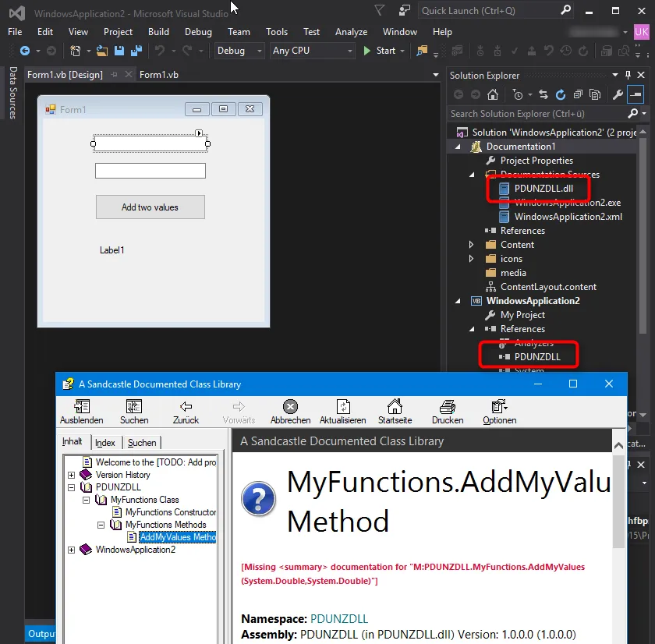Screen dimensions: 655x644
Task: Click the help viewer vertical scrollbar
Action: 618,501
